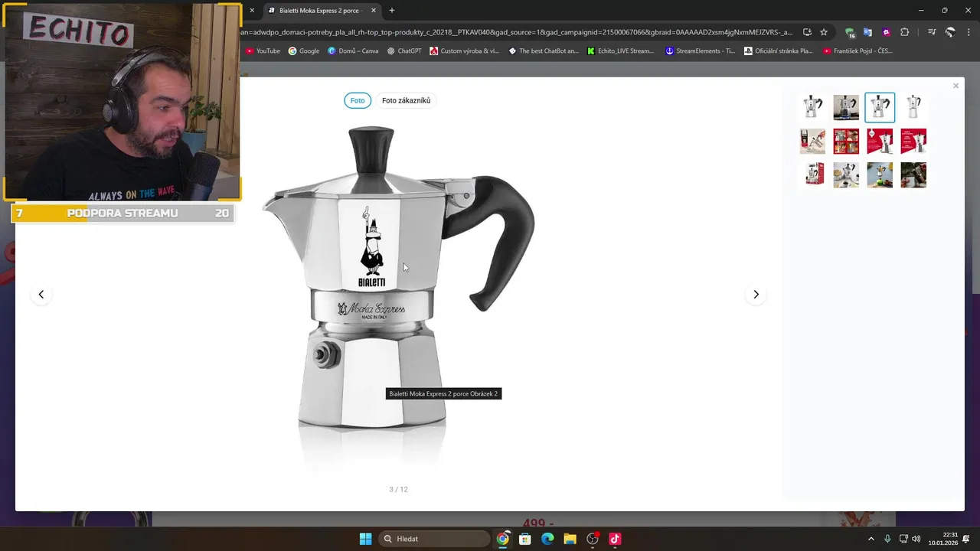
Task: Open volume control tray icon
Action: click(916, 539)
